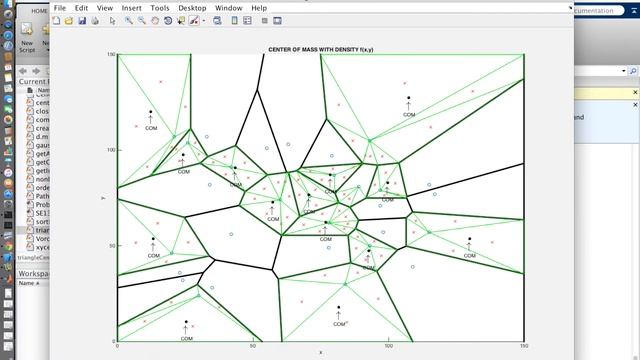The image size is (640, 360).
Task: Select the file starting with 'xyce' in Current Folder
Action: point(38,247)
